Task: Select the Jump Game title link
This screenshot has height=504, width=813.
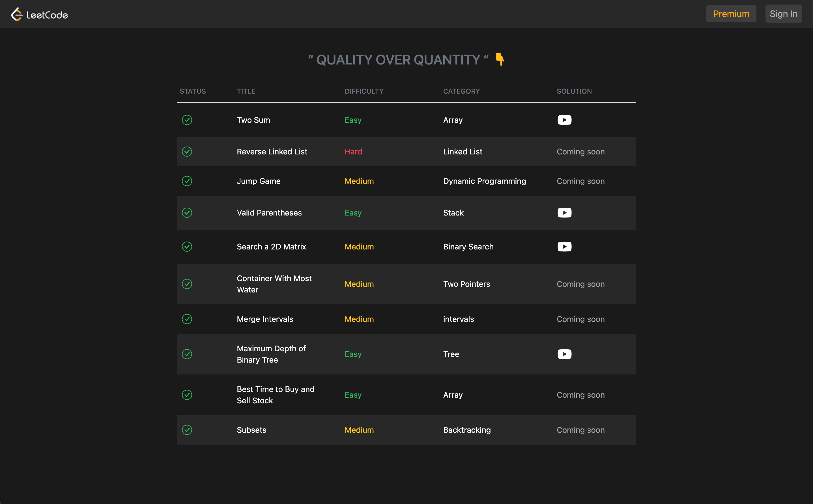Action: [259, 181]
